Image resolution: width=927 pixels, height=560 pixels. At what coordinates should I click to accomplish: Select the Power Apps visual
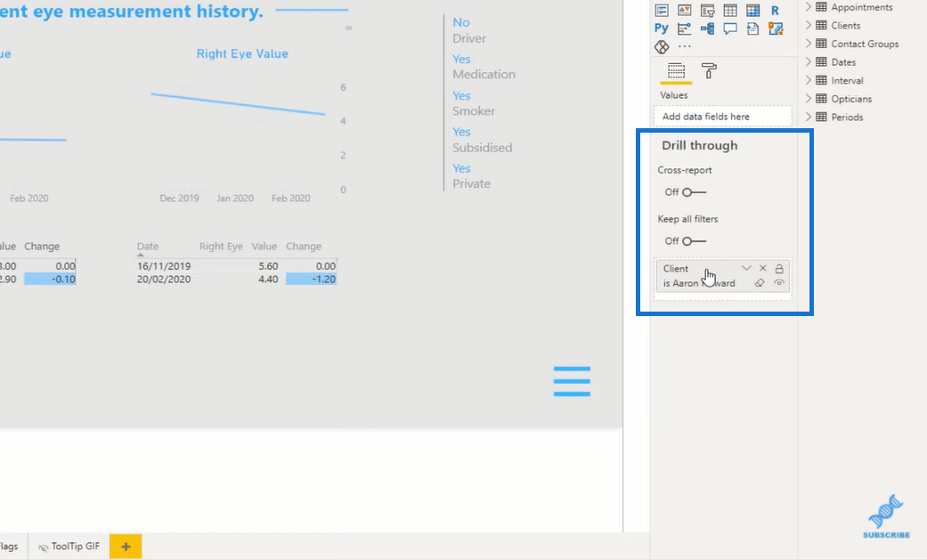coord(662,46)
